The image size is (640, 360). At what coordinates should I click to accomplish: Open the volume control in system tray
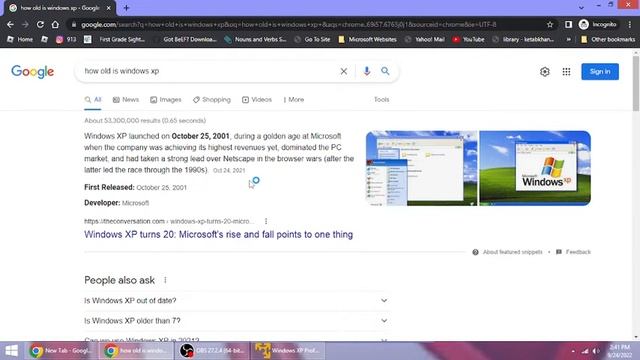pos(596,351)
